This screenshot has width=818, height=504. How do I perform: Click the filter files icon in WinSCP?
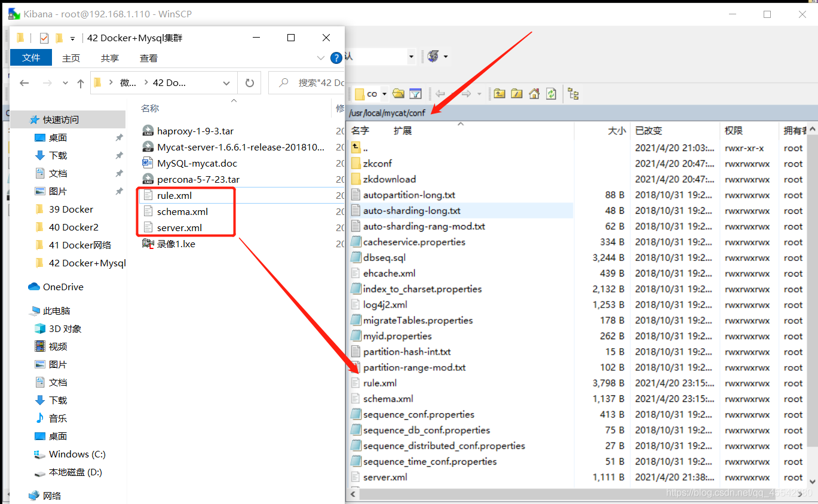(x=415, y=94)
